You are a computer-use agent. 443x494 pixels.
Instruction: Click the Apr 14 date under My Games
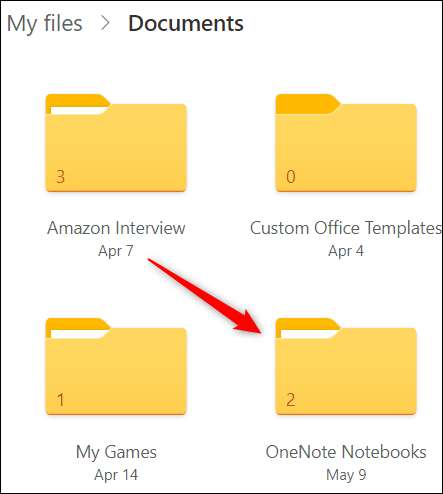coord(116,475)
